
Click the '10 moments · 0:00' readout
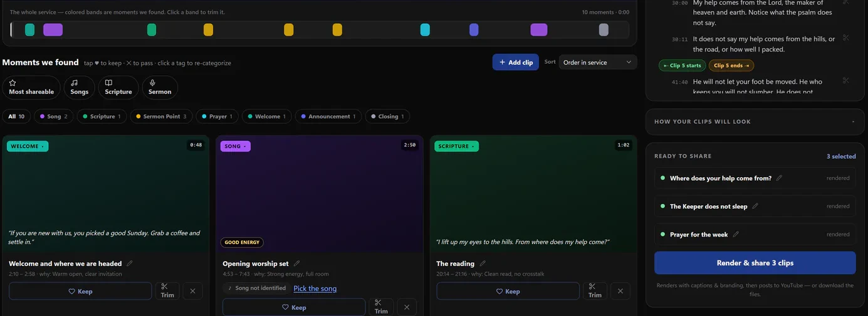point(605,12)
